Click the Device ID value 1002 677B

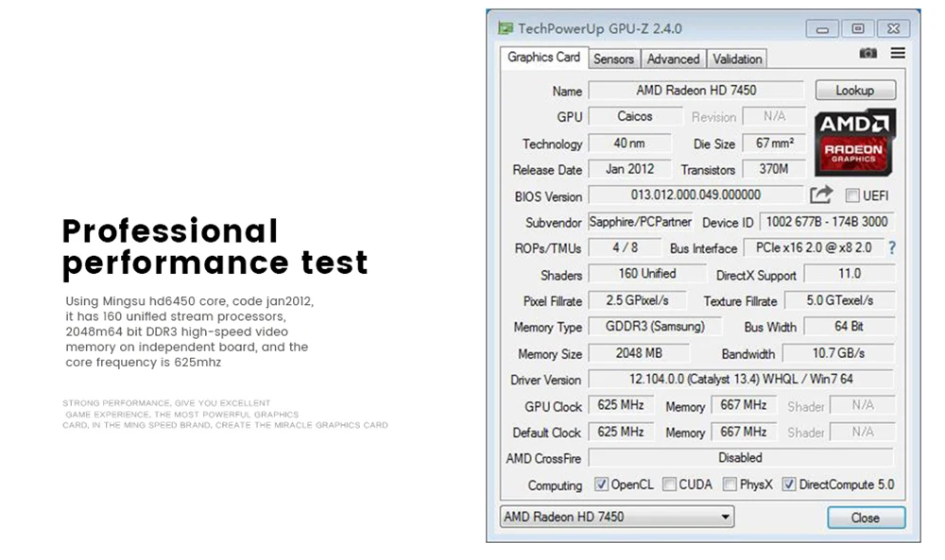[x=827, y=222]
